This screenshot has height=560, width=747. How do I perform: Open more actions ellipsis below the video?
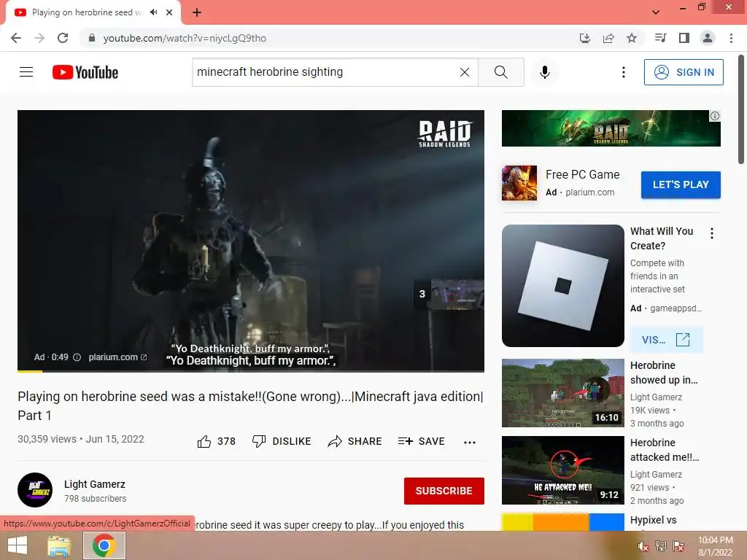[470, 442]
